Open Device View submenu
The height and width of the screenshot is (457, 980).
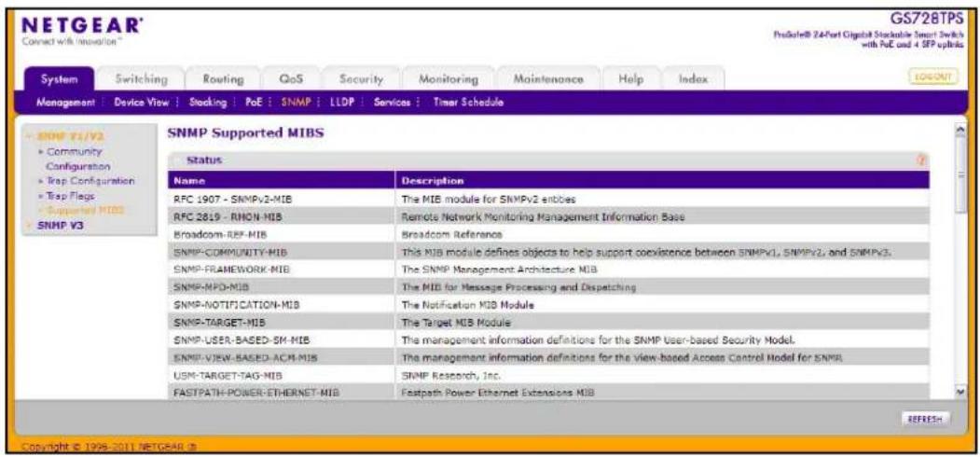pos(141,103)
